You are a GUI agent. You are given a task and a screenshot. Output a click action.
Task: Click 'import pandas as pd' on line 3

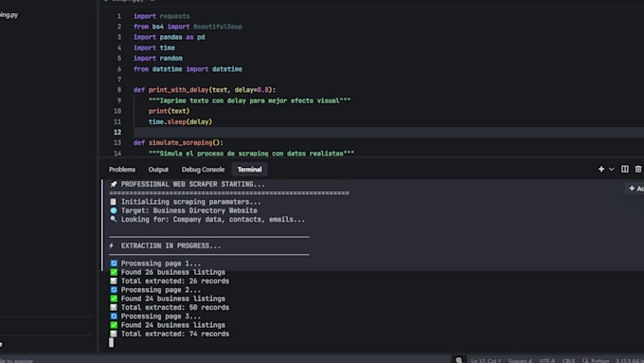170,37
